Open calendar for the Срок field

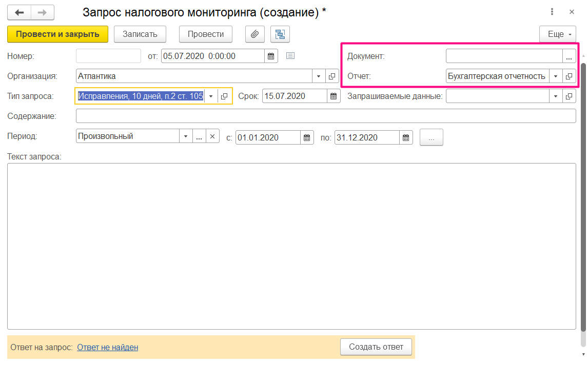tap(332, 95)
